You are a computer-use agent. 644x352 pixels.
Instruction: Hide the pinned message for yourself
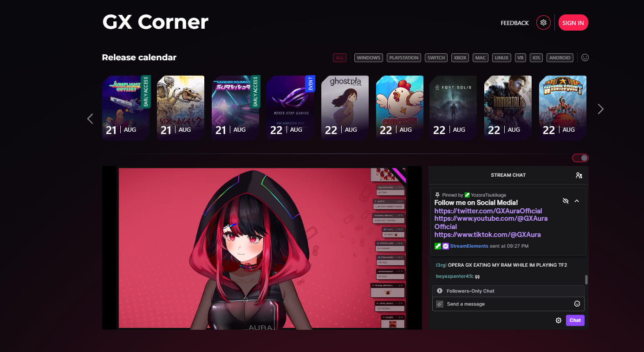point(565,201)
